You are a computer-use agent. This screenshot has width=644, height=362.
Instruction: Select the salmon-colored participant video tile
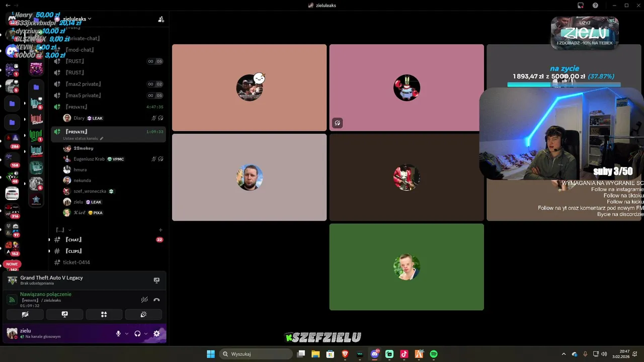click(250, 87)
